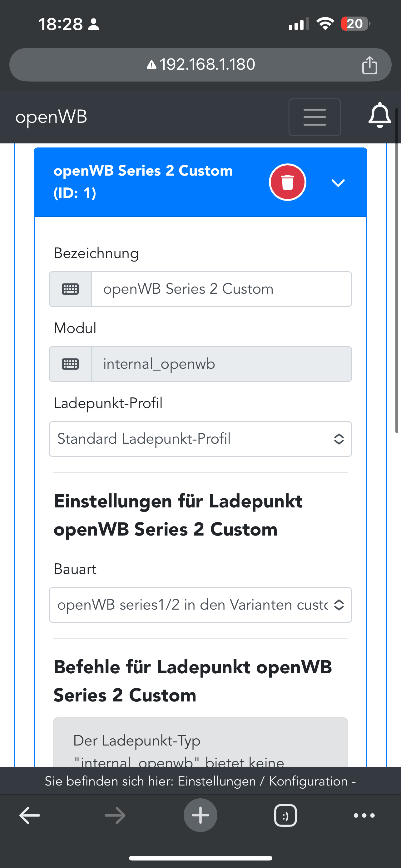Open the notifications bell

tap(379, 116)
